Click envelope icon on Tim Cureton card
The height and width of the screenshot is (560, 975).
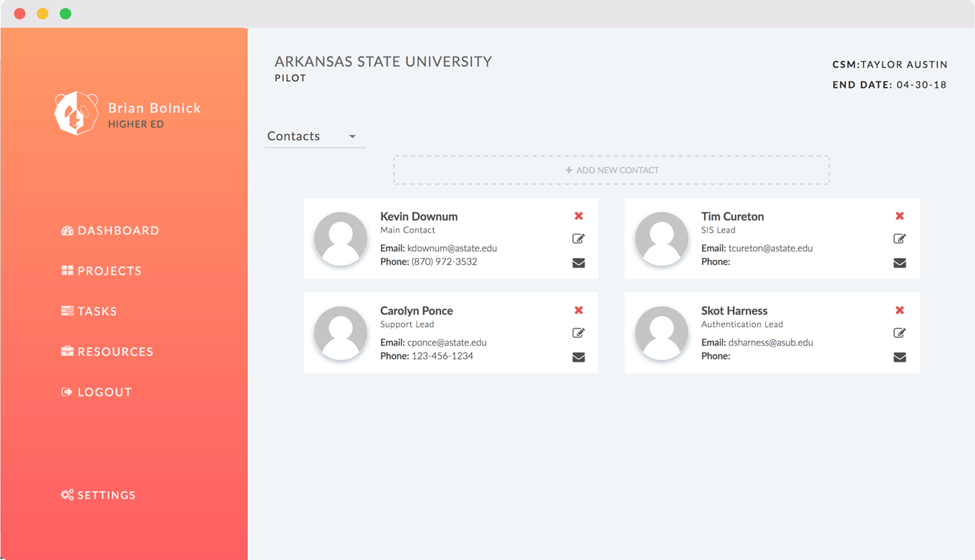click(899, 263)
